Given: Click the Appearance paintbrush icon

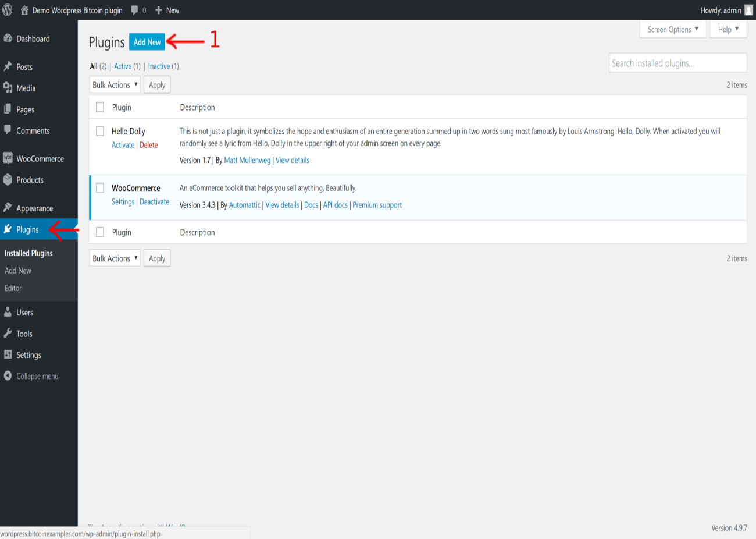Looking at the screenshot, I should coord(8,208).
